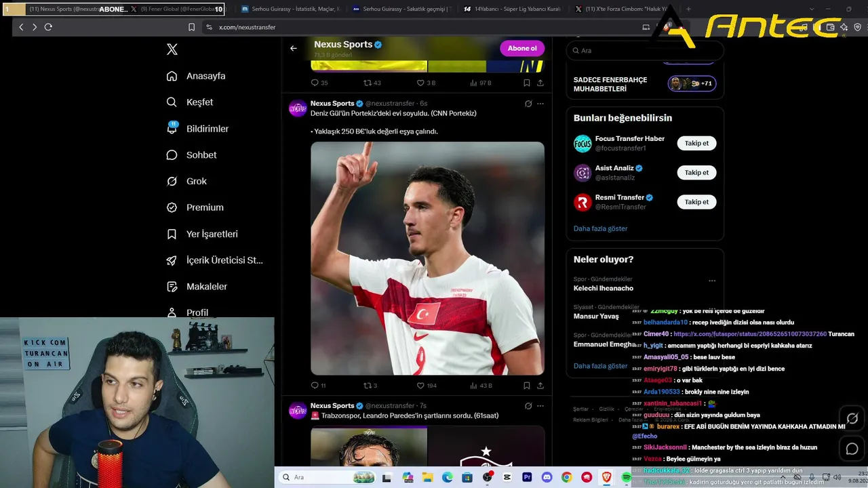This screenshot has height=488, width=868.
Task: Follow Resmi Transfer with Takip et
Action: tap(696, 202)
